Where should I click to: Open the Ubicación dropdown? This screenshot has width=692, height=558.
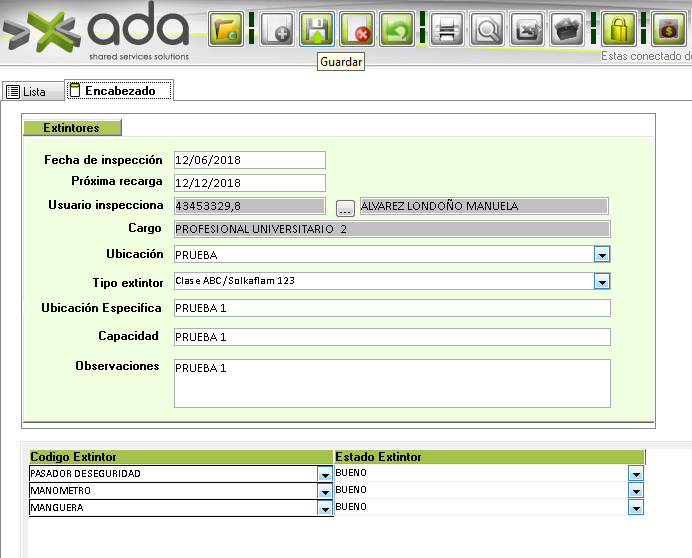point(602,255)
